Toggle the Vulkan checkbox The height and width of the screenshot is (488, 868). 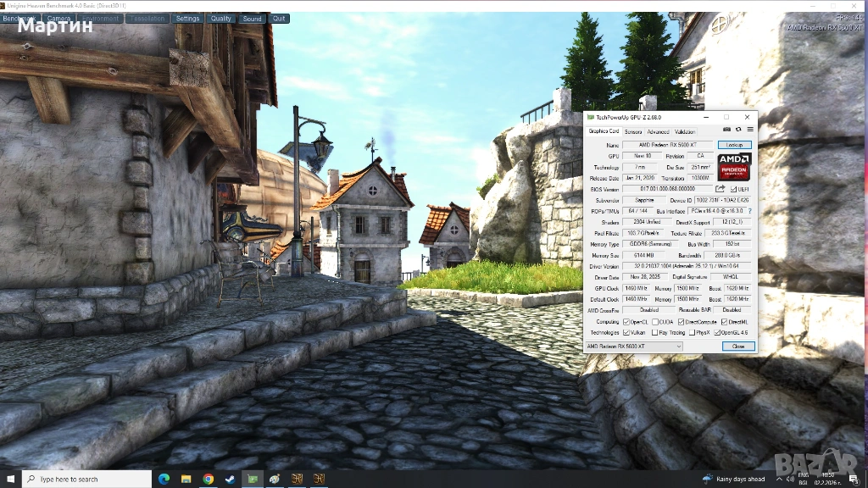point(626,333)
